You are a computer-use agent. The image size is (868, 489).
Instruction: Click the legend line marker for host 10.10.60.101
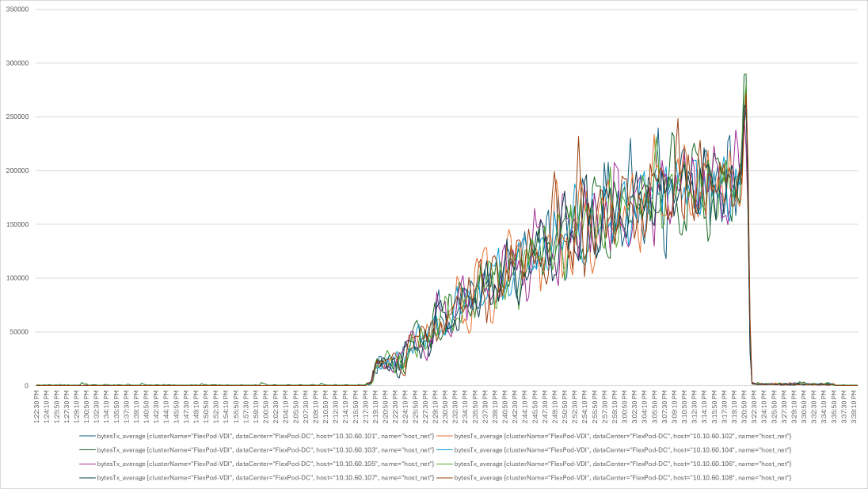87,437
